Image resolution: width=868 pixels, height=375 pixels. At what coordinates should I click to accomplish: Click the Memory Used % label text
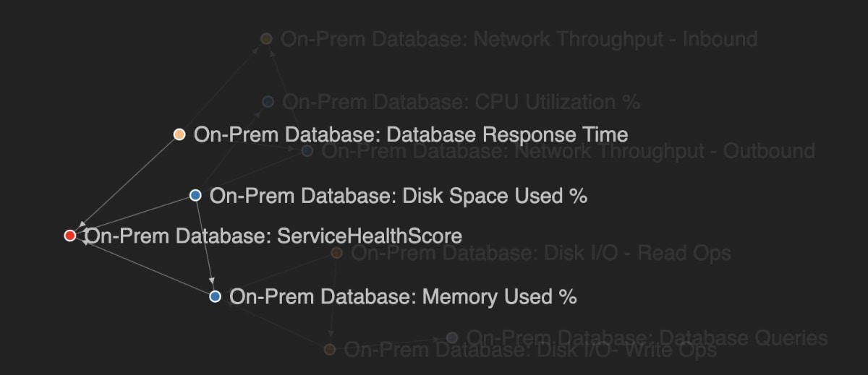tap(403, 297)
